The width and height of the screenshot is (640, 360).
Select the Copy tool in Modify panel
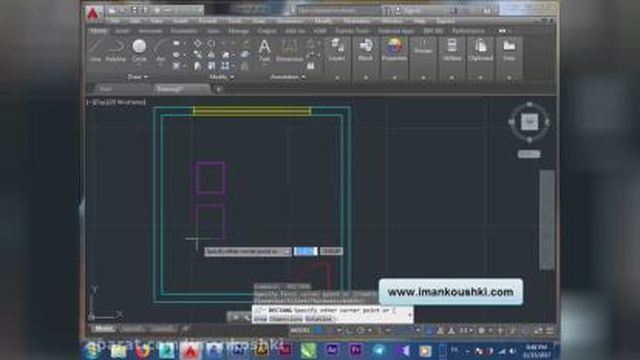198,54
